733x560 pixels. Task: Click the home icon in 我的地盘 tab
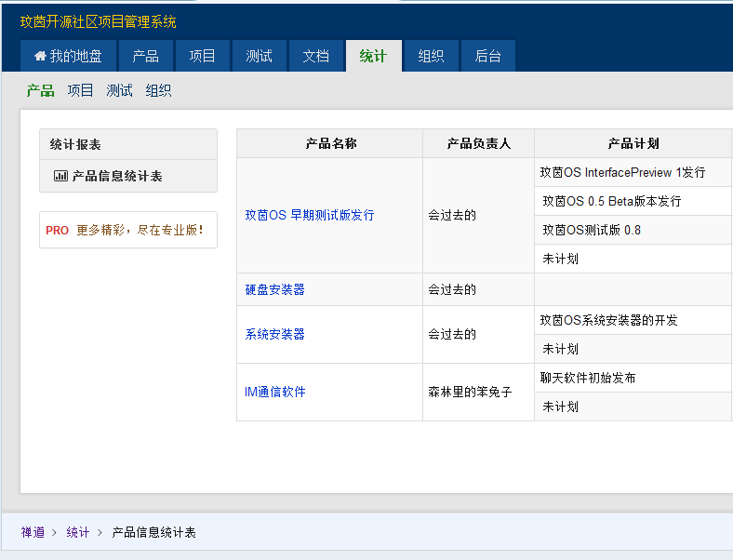tap(40, 56)
